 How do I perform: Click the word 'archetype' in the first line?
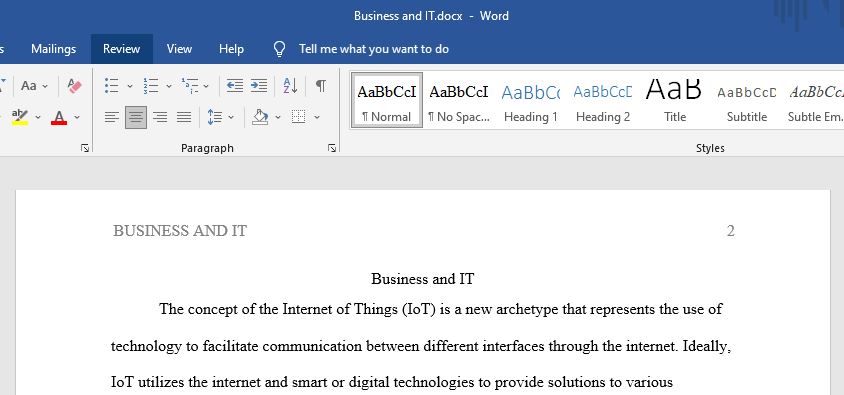[x=528, y=310]
